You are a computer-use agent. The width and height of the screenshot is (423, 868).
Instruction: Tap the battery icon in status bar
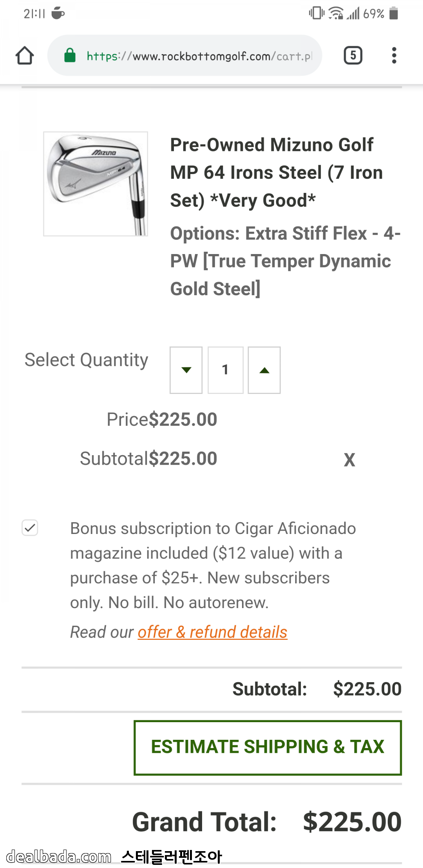coord(394,13)
